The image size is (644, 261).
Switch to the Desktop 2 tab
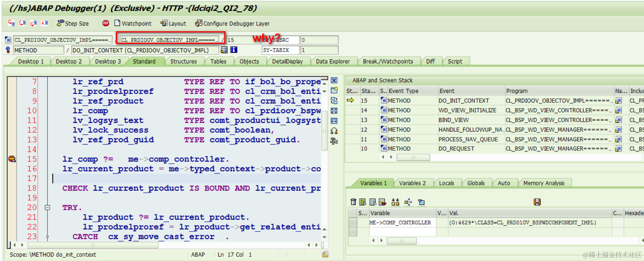[x=69, y=61]
